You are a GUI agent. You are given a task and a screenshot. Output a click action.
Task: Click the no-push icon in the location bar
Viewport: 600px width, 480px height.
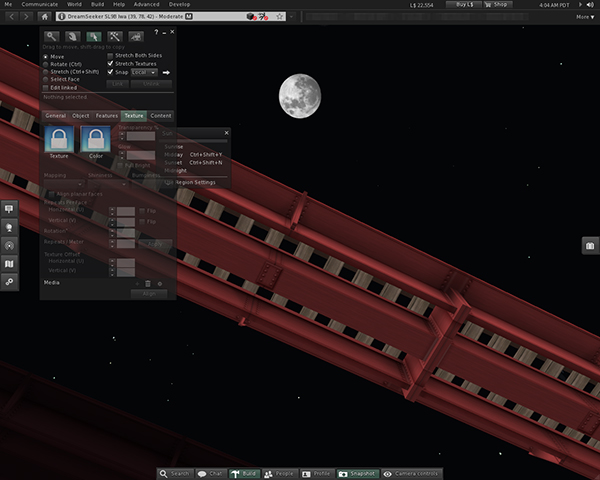[x=262, y=16]
